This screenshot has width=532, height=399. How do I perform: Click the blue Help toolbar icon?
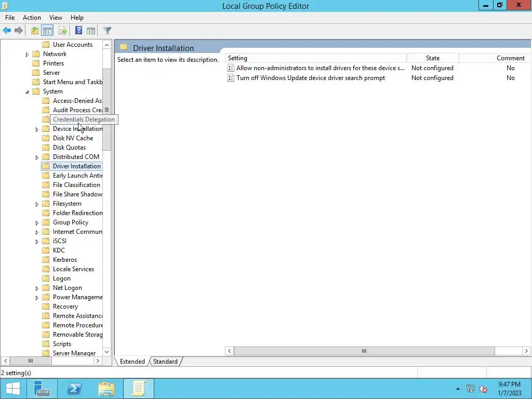click(79, 31)
